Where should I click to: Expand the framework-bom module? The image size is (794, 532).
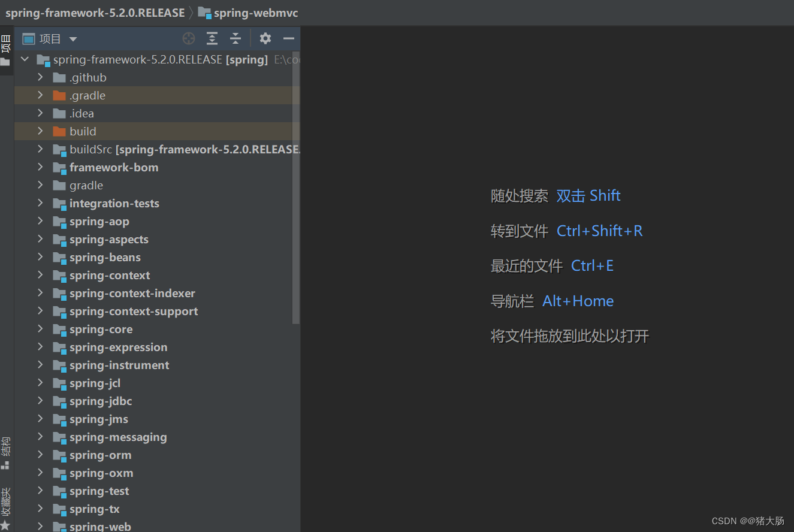pyautogui.click(x=40, y=167)
